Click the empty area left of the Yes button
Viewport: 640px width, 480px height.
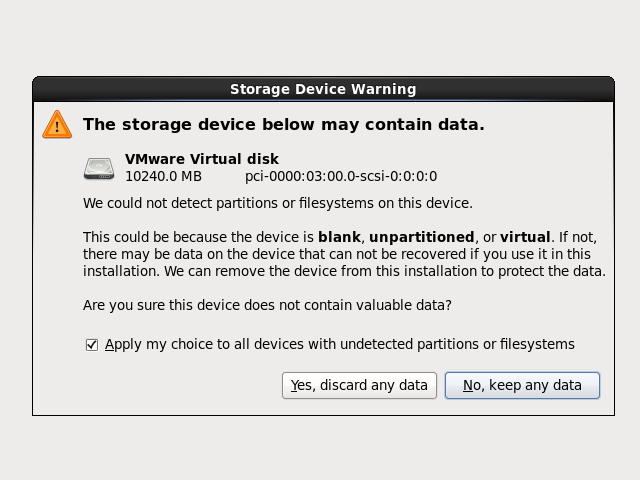[160, 385]
